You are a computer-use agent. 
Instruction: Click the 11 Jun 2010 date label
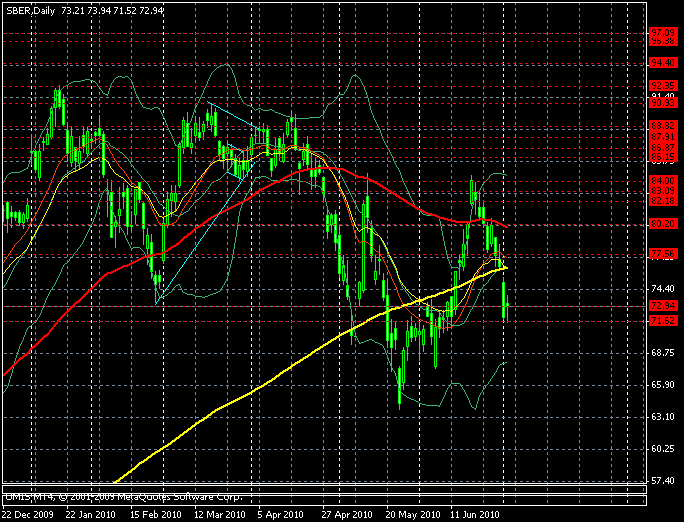coord(475,515)
